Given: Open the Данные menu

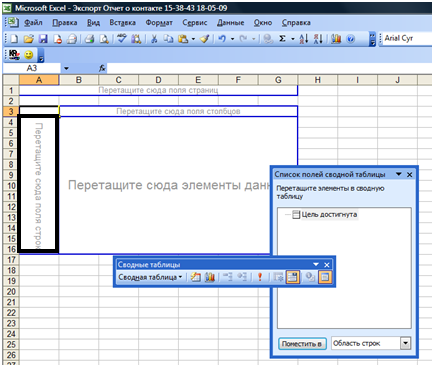Looking at the screenshot, I should coord(230,23).
